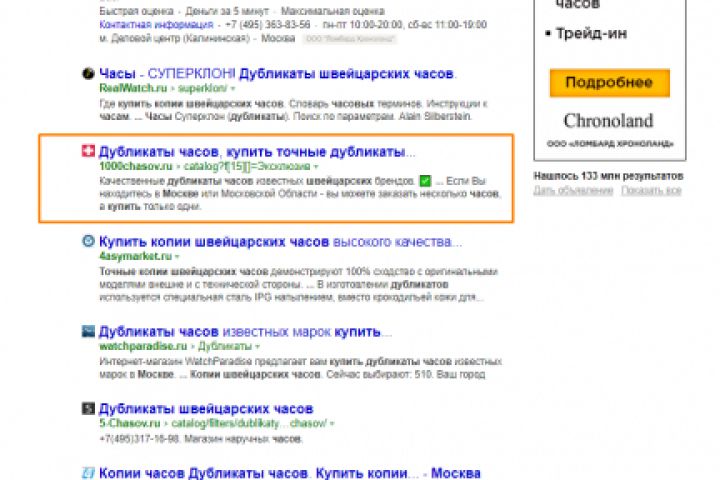This screenshot has height=480, width=720.
Task: Click phone number '+7(495)317-16-98' in 5-Chasov snippet
Action: pyautogui.click(x=139, y=439)
